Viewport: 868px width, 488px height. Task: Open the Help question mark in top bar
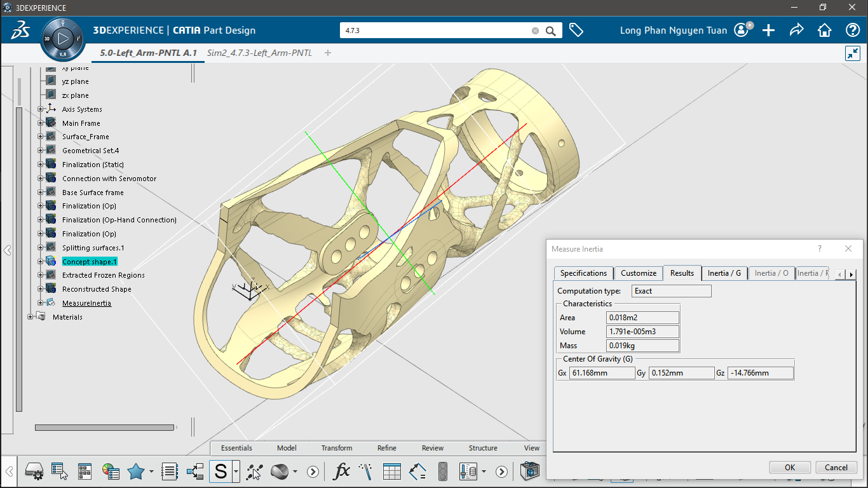(853, 30)
